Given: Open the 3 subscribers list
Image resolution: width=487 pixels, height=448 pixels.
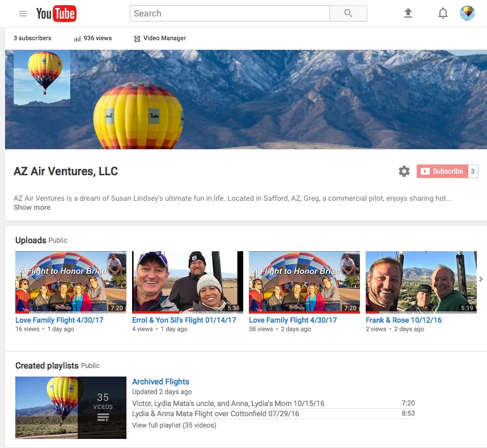Looking at the screenshot, I should [32, 39].
